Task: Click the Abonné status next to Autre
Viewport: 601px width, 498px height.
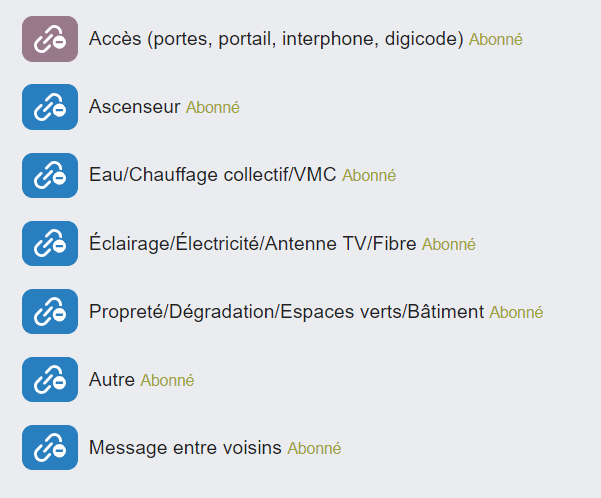Action: tap(167, 380)
